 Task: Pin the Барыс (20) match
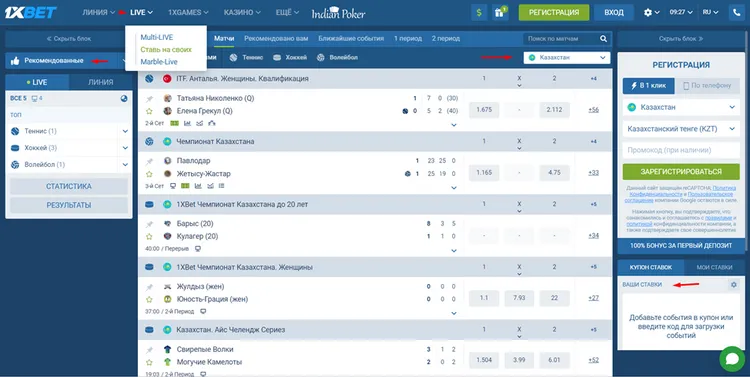tap(149, 224)
